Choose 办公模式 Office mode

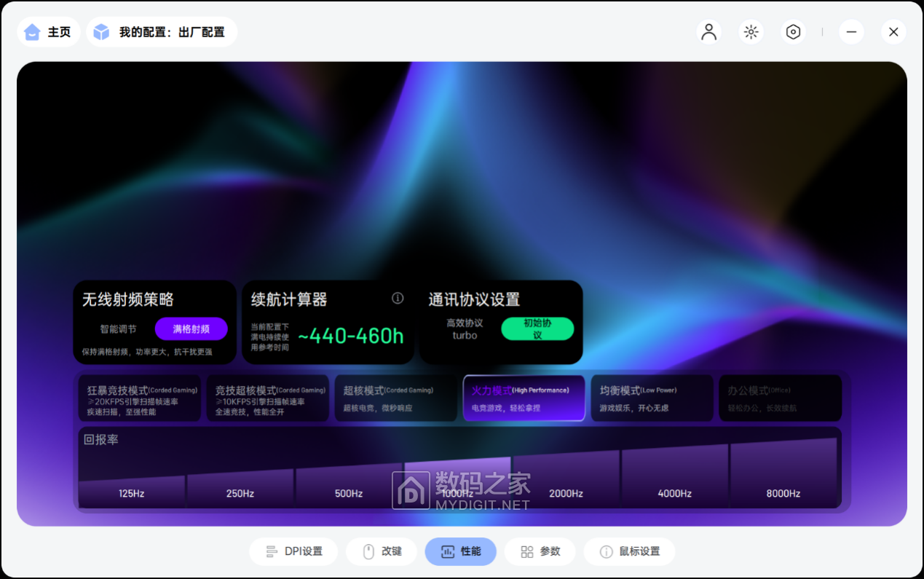coord(781,398)
